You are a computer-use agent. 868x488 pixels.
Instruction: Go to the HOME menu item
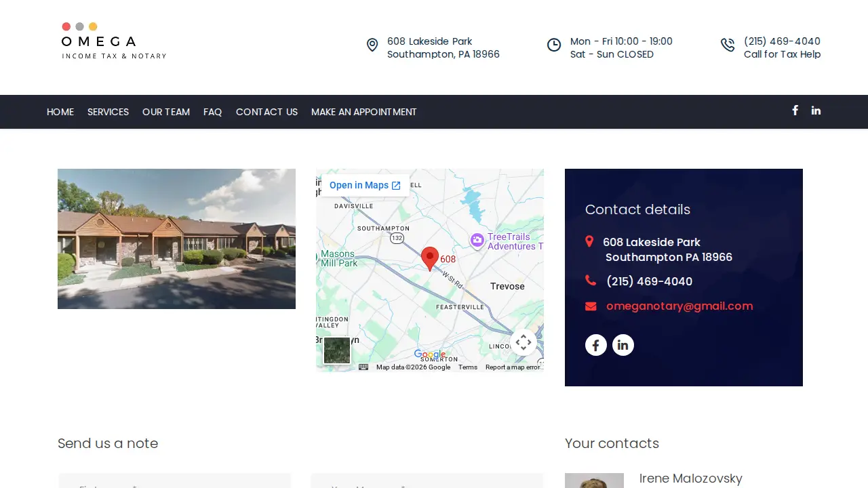click(60, 112)
